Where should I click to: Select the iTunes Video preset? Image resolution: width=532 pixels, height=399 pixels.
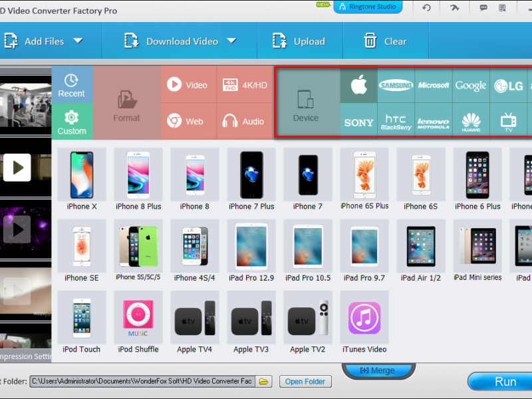point(364,323)
